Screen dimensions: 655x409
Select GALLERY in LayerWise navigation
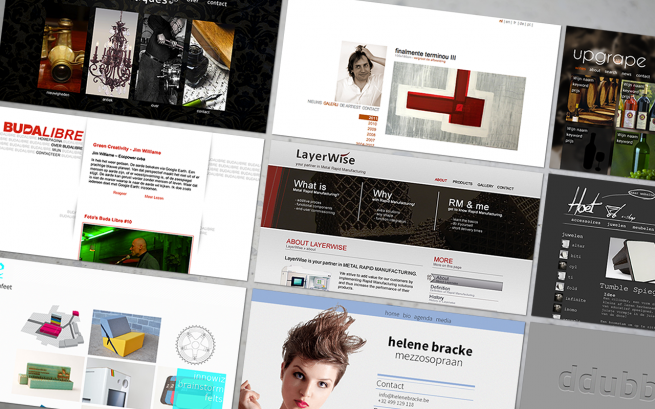click(485, 186)
